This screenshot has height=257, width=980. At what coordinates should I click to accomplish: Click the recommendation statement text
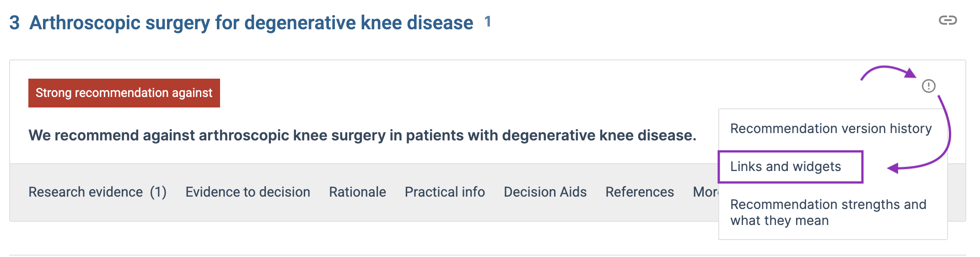coord(362,135)
